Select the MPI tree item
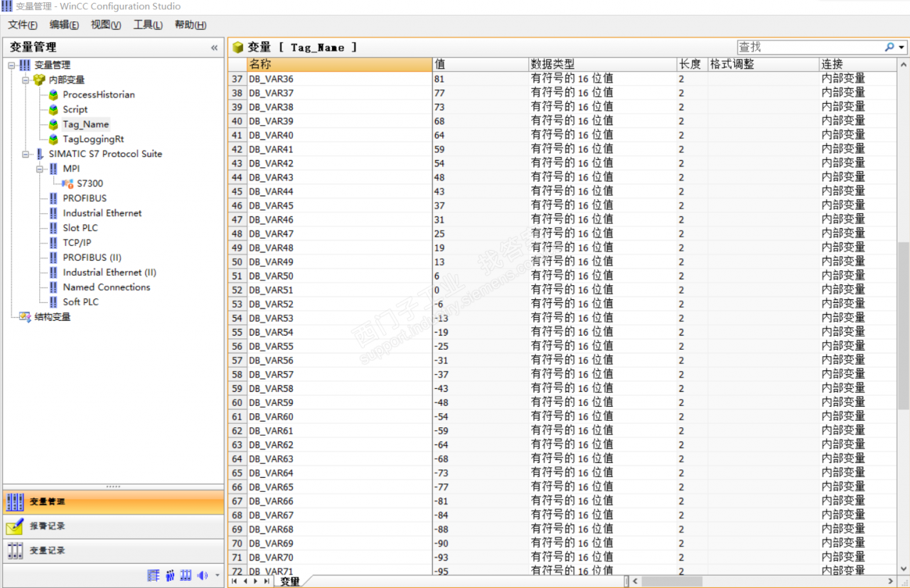The image size is (910, 588). click(x=71, y=169)
